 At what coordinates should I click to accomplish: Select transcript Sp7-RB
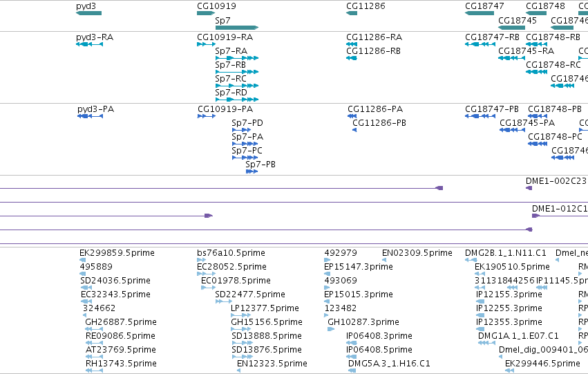click(237, 72)
